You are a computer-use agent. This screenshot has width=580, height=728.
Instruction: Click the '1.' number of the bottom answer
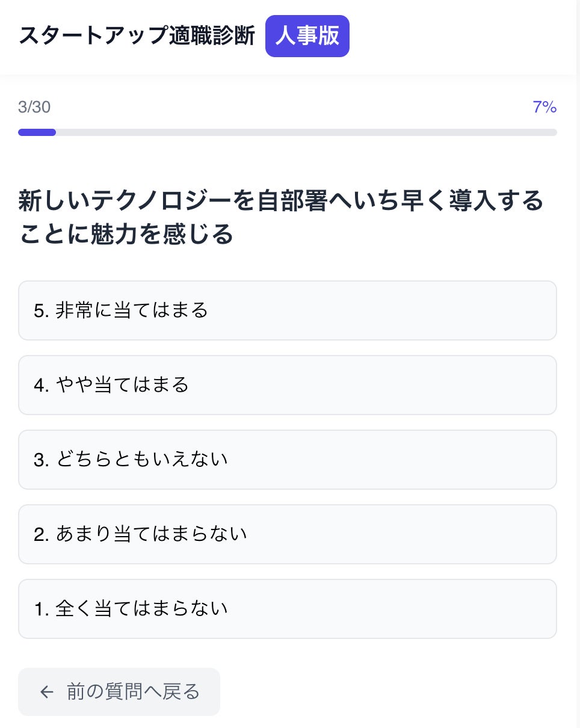(41, 609)
